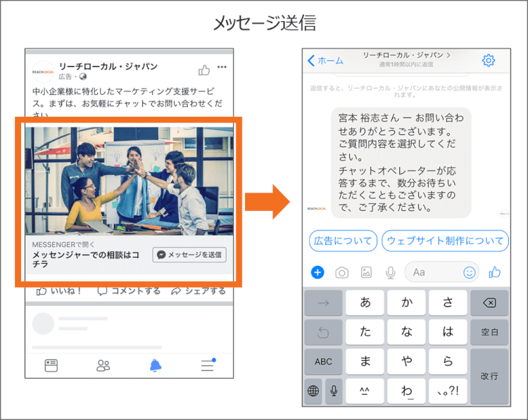Image resolution: width=528 pixels, height=420 pixels.
Task: Tap the blue plus icon in Messenger
Action: click(x=318, y=272)
